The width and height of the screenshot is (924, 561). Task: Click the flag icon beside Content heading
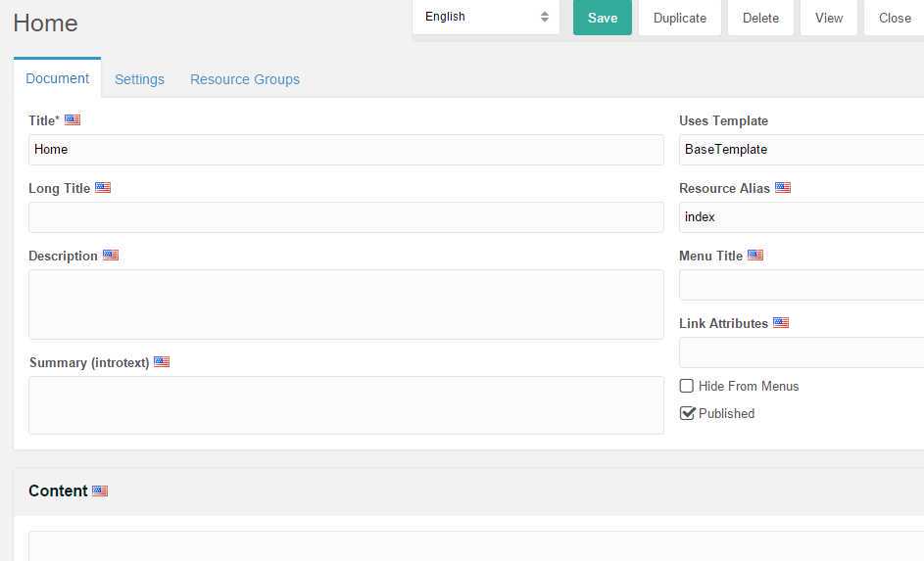[x=100, y=491]
